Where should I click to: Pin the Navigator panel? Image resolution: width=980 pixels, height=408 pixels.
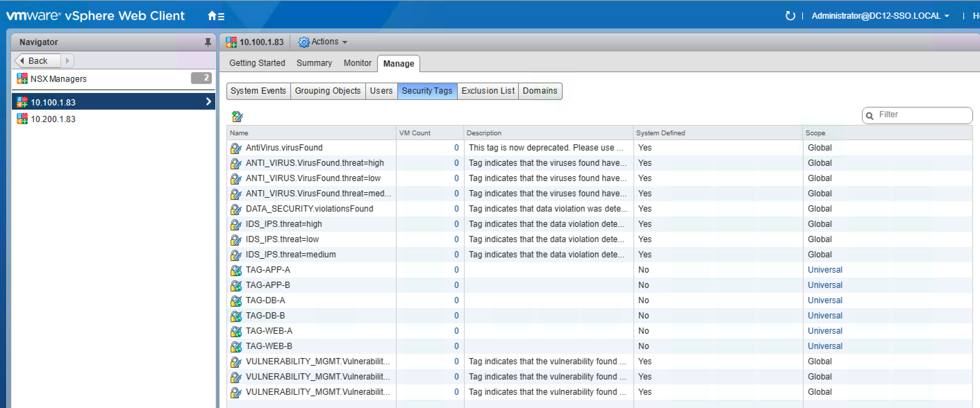(x=208, y=42)
